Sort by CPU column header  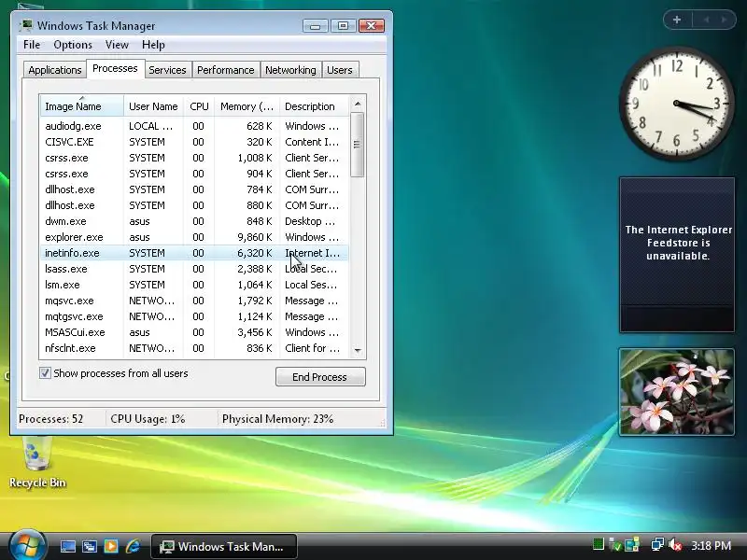click(199, 106)
